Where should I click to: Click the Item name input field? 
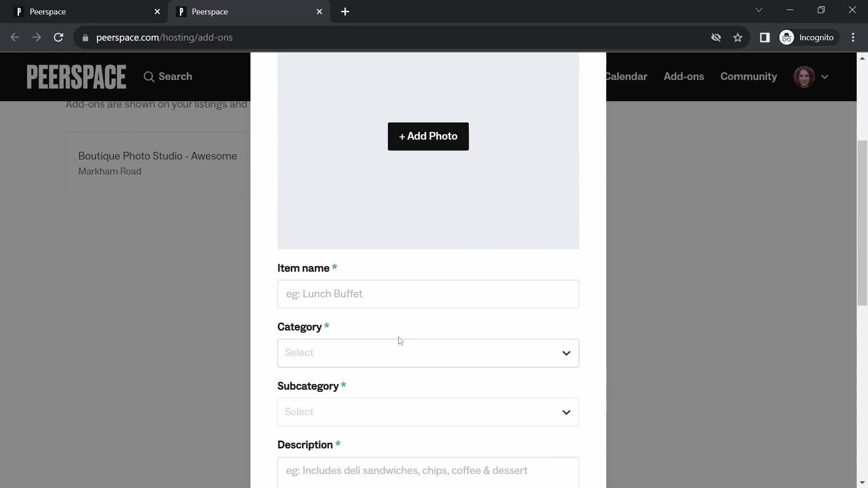[x=429, y=293]
